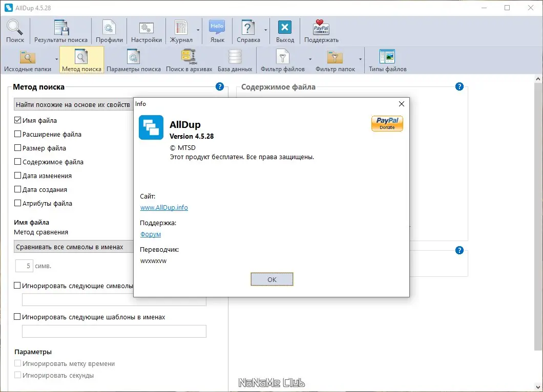Image resolution: width=543 pixels, height=392 pixels.
Task: Enable Дата изменения checkbox
Action: point(17,176)
